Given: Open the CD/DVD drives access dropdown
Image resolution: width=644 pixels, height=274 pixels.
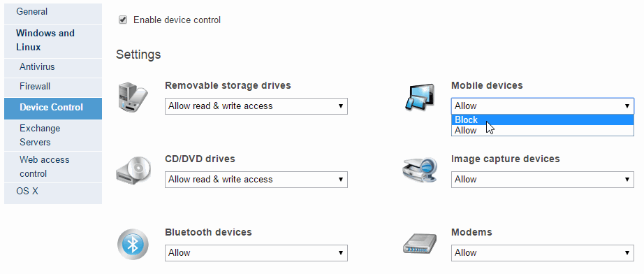Looking at the screenshot, I should coord(256,180).
